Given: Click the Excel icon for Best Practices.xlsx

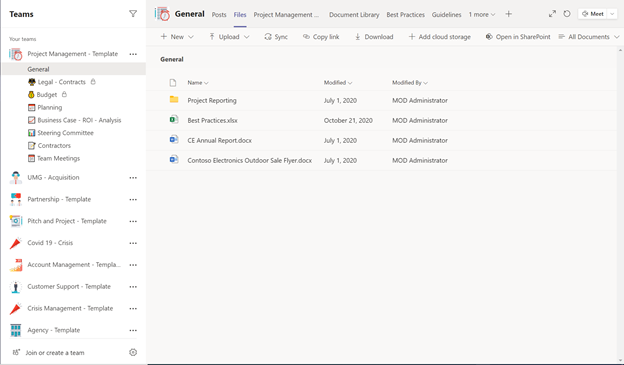Looking at the screenshot, I should point(174,119).
